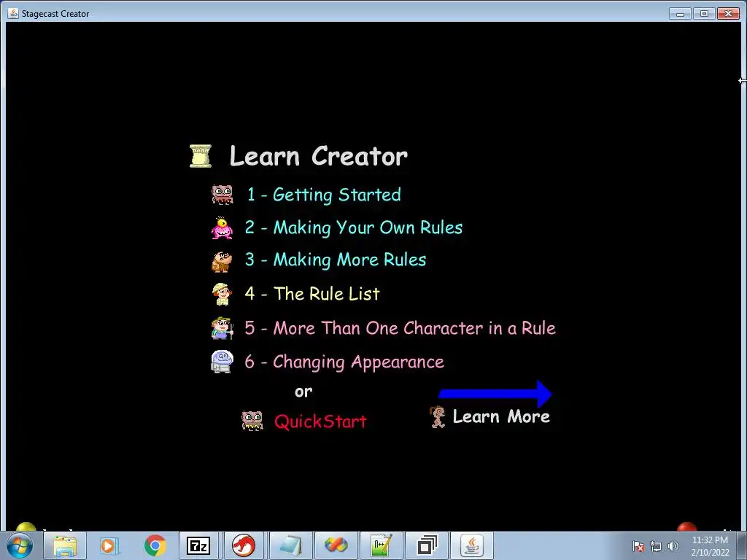Open 7-Zip from the taskbar

coord(198,545)
